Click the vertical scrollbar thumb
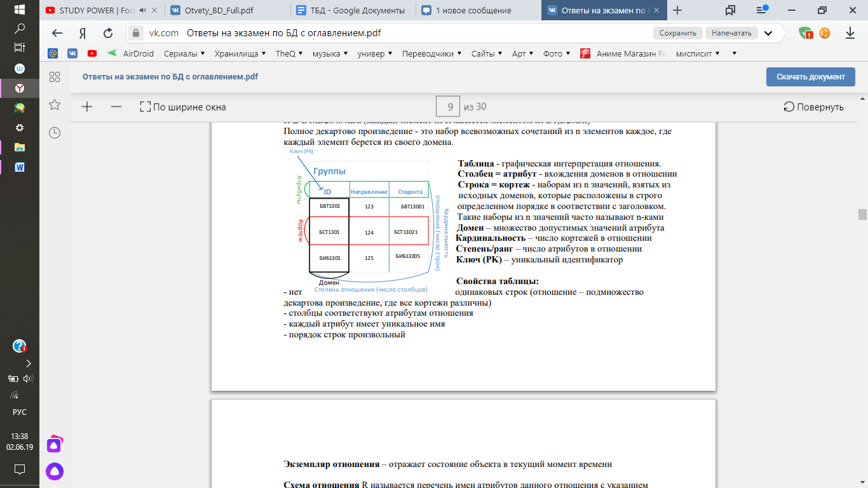 pos(862,214)
